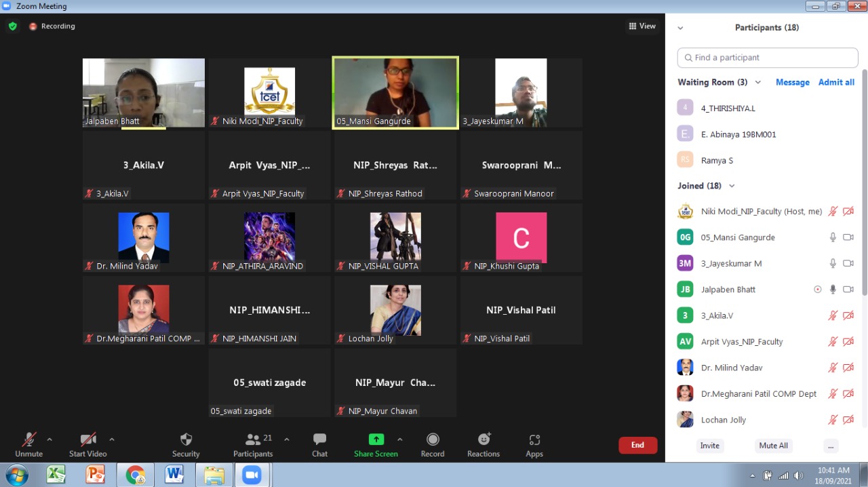The height and width of the screenshot is (487, 868).
Task: Select Lochan Jolly participant tile
Action: [395, 311]
